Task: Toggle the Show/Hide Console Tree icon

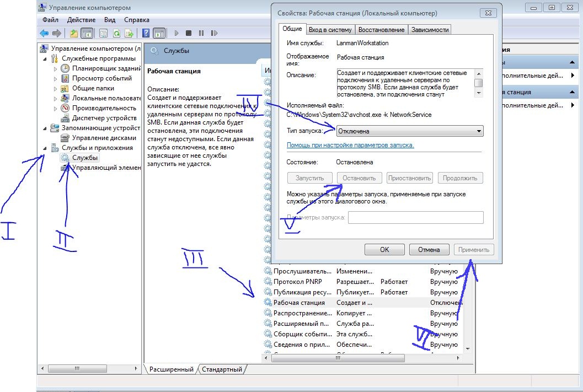Action: pos(87,34)
